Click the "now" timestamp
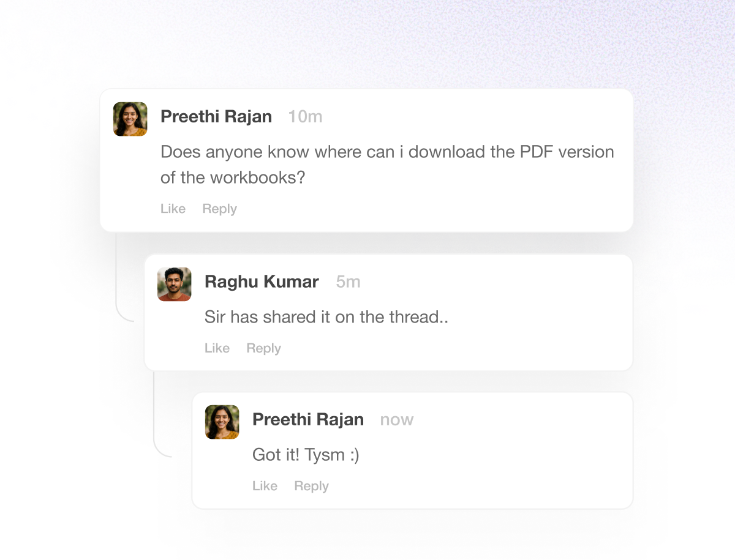The width and height of the screenshot is (735, 560). (397, 419)
